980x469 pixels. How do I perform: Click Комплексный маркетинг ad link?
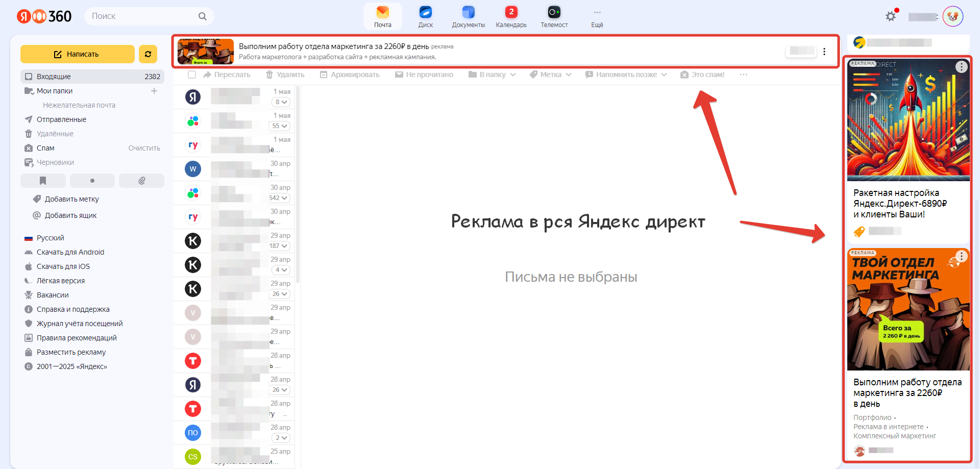(x=895, y=436)
